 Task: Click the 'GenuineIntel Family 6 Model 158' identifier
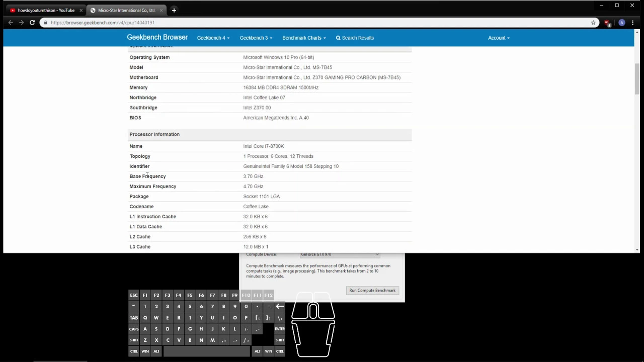pos(291,166)
